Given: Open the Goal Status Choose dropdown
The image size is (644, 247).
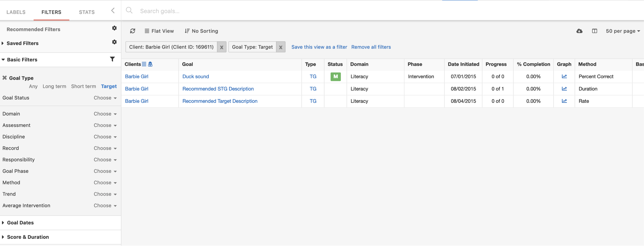Looking at the screenshot, I should 105,98.
